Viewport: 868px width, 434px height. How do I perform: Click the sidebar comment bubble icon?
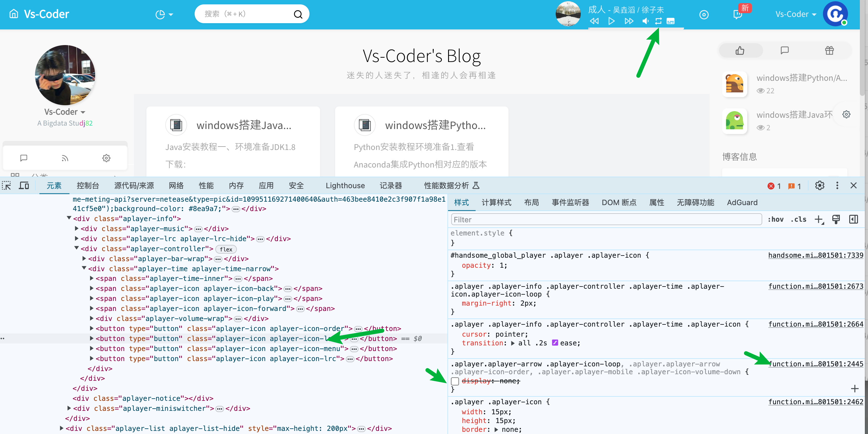pos(23,158)
